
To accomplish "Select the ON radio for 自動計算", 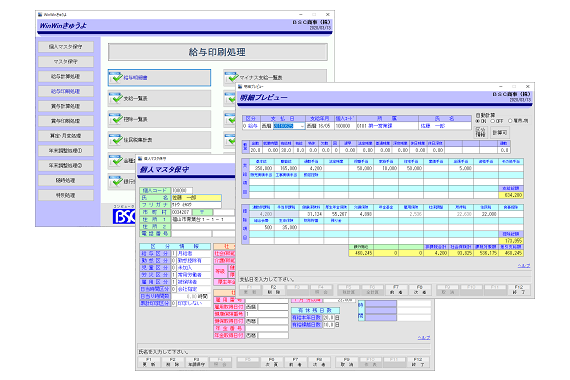I will tap(478, 121).
